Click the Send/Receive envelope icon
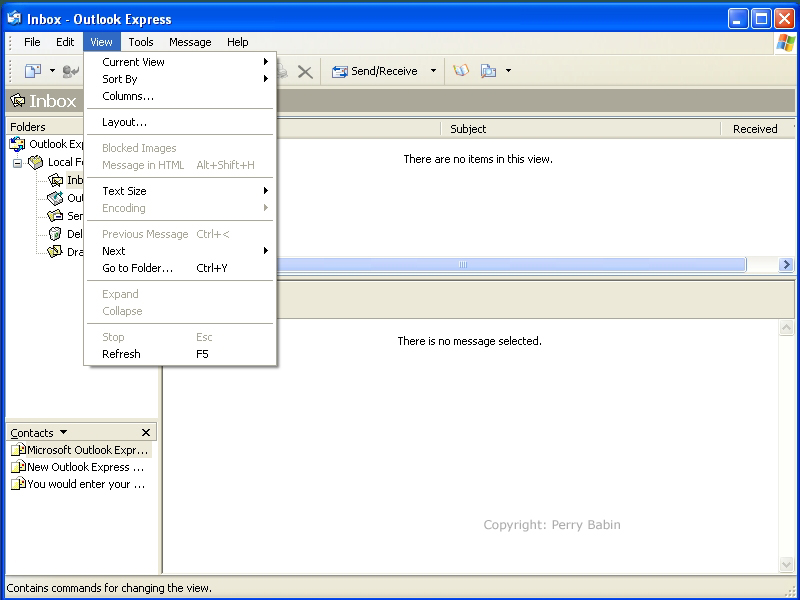Viewport: 800px width, 600px height. pyautogui.click(x=339, y=71)
